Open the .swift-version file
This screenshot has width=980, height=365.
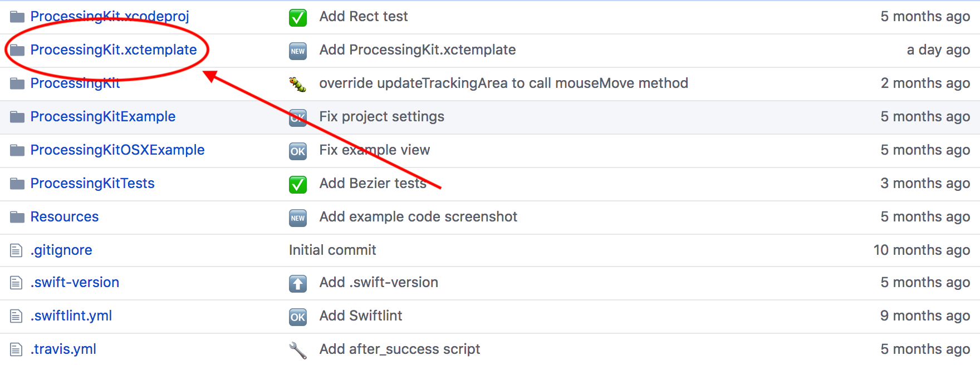click(75, 282)
